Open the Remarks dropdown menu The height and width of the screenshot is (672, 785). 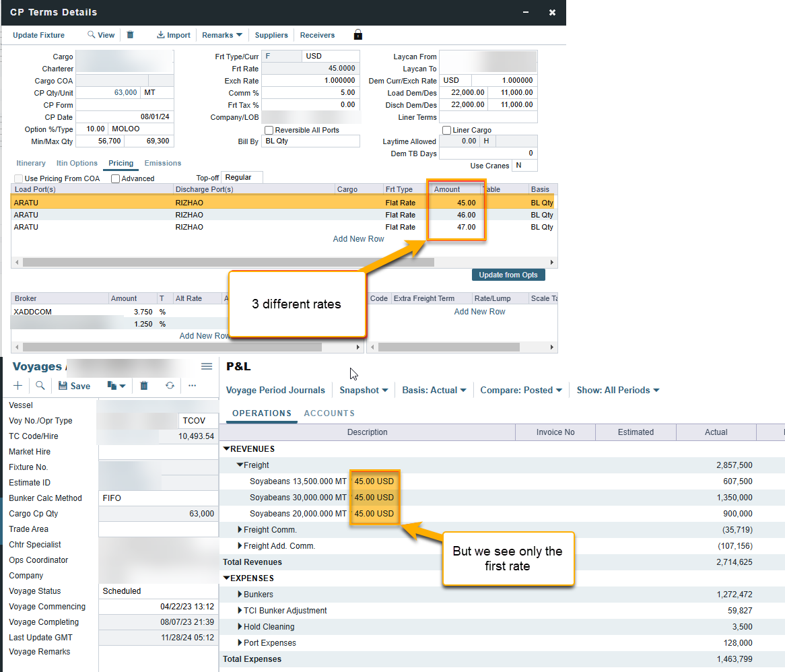[x=222, y=35]
